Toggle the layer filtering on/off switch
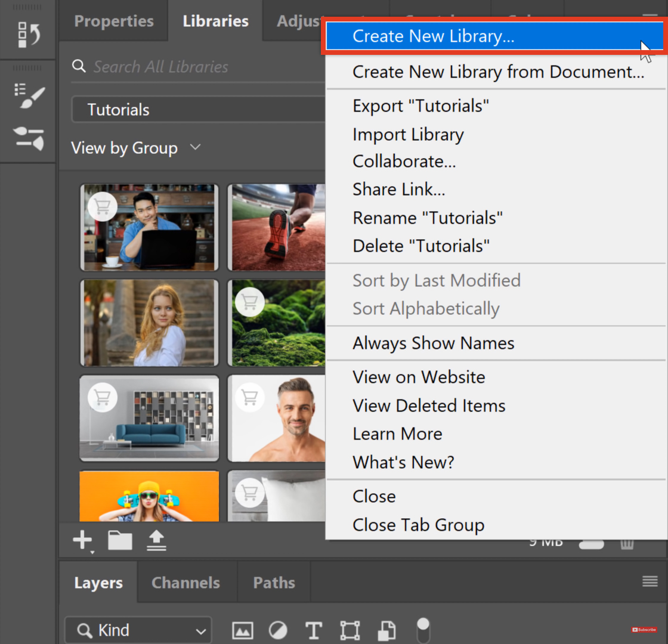Viewport: 668px width, 644px height. click(423, 630)
